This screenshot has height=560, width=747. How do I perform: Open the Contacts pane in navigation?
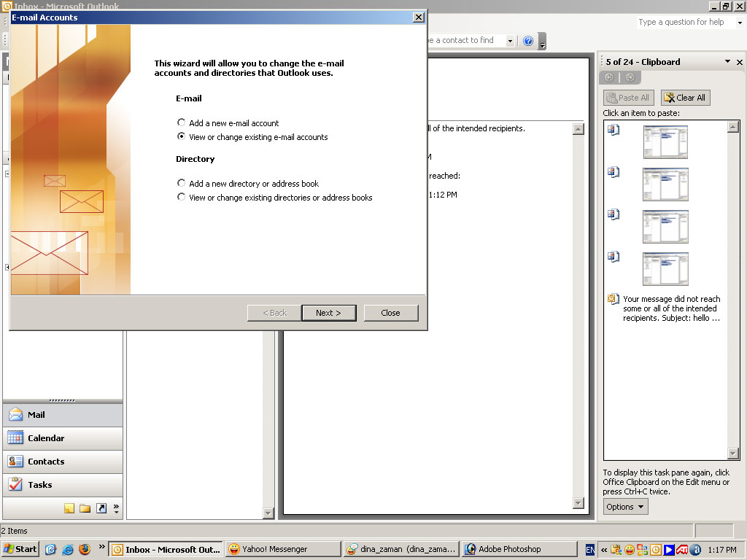coord(63,462)
